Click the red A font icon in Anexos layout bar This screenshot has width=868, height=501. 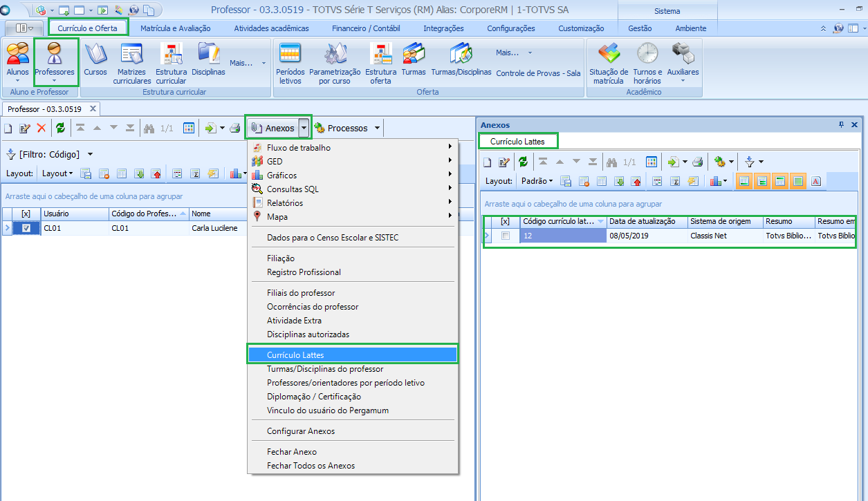(x=815, y=181)
